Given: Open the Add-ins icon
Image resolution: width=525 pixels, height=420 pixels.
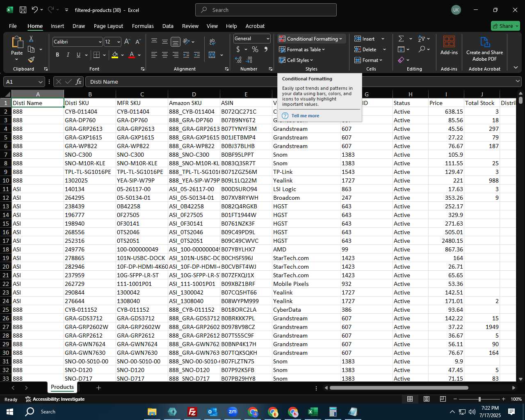Looking at the screenshot, I should pyautogui.click(x=449, y=45).
